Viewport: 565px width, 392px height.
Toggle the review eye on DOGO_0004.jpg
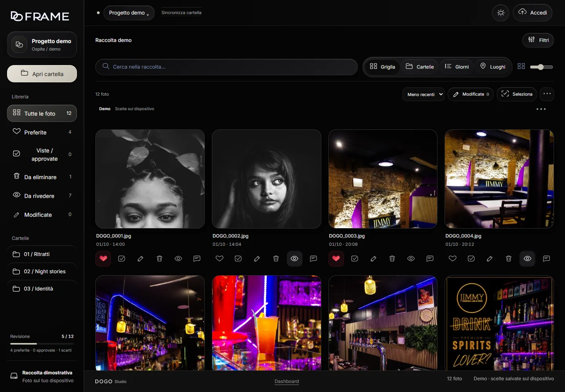(527, 259)
